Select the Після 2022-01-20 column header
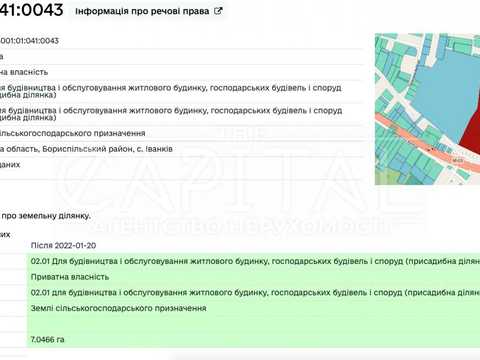Viewport: 480px width, 360px height. (x=63, y=246)
